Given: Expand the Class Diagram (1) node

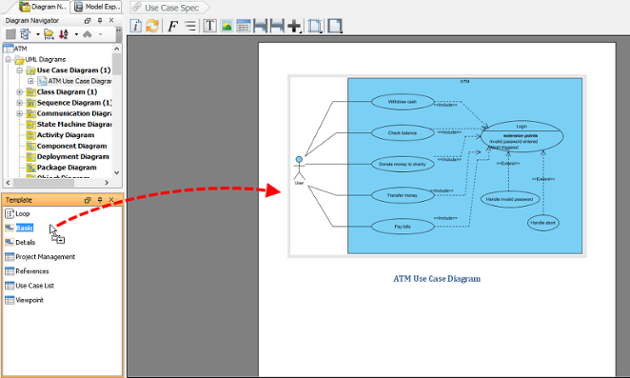Looking at the screenshot, I should point(19,92).
